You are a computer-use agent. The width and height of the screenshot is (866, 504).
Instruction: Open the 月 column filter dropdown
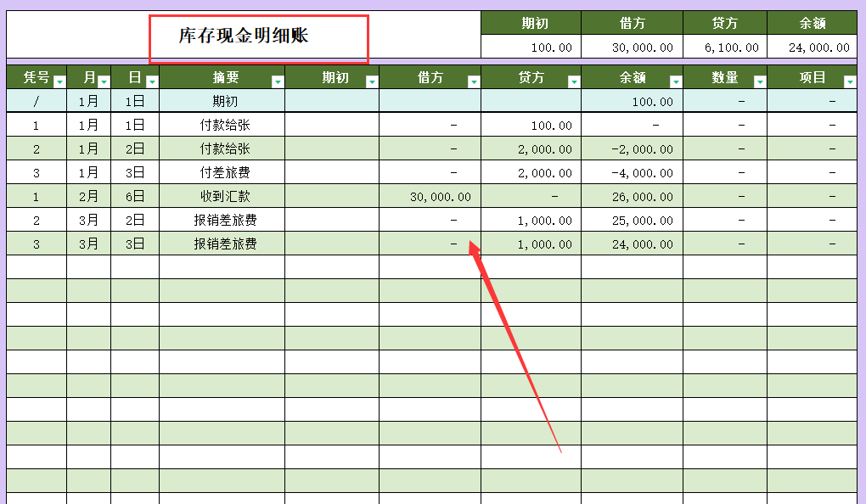click(x=104, y=82)
